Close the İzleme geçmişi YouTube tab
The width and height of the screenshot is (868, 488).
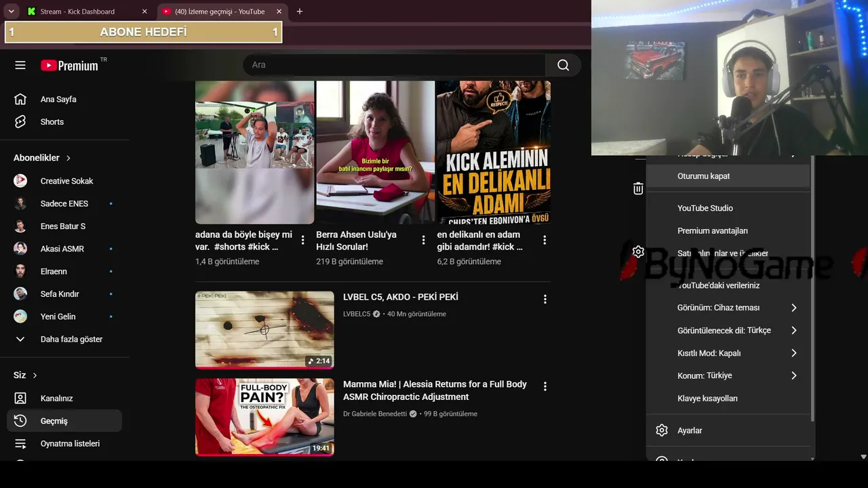tap(279, 12)
